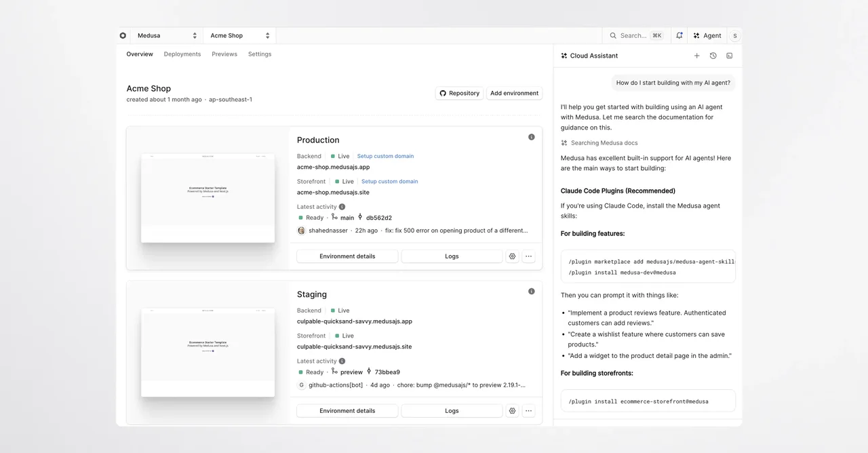Open acme-shop.medusajs.app backend URL
The image size is (868, 453).
tap(333, 167)
